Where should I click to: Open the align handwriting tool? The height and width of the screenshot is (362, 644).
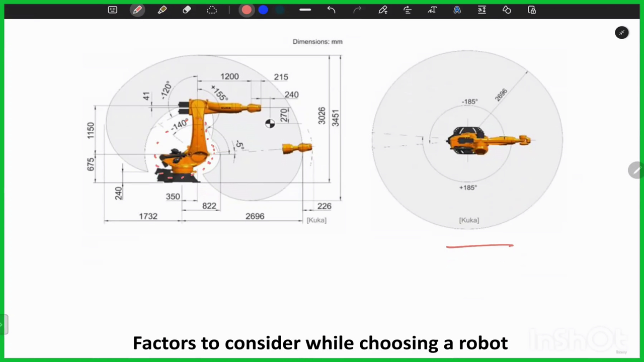tap(408, 10)
